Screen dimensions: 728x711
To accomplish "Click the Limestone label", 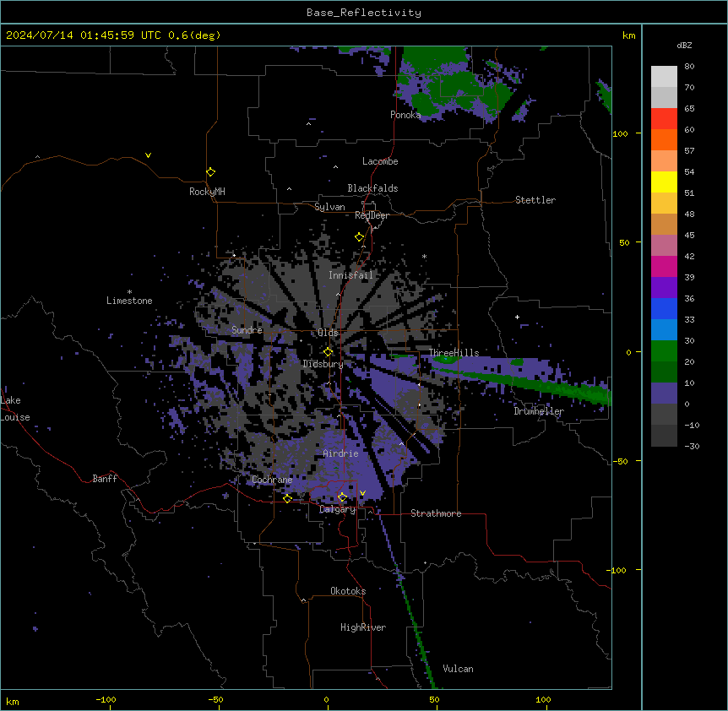I will pyautogui.click(x=129, y=301).
